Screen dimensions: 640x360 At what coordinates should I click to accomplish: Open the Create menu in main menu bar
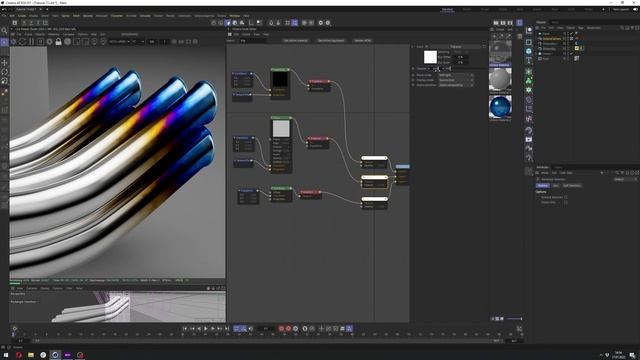coord(22,16)
